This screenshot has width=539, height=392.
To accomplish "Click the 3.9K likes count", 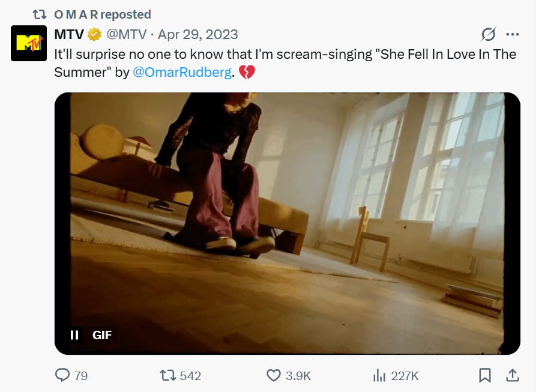I will pos(298,376).
